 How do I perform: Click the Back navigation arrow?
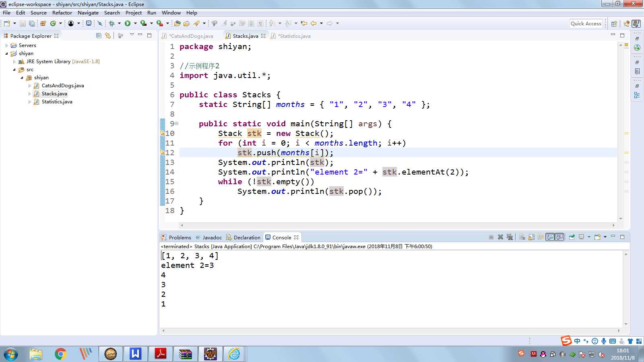[x=314, y=23]
